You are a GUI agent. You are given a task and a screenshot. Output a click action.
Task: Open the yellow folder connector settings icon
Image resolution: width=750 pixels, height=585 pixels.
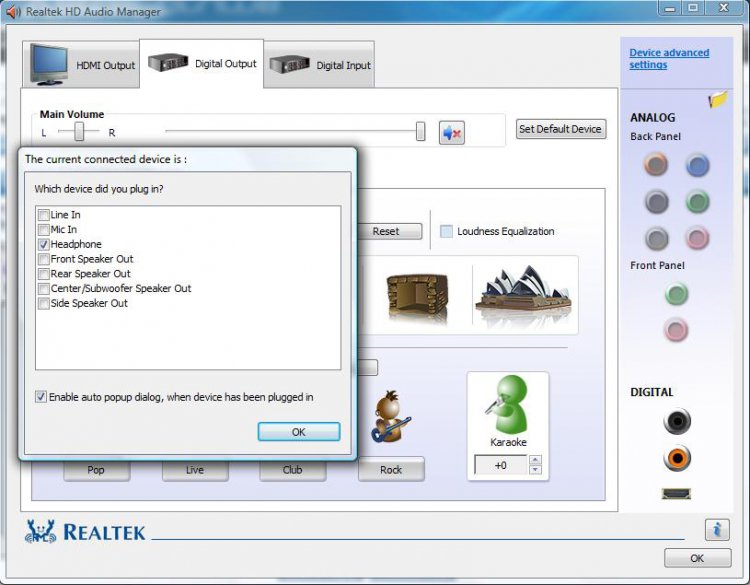click(717, 99)
